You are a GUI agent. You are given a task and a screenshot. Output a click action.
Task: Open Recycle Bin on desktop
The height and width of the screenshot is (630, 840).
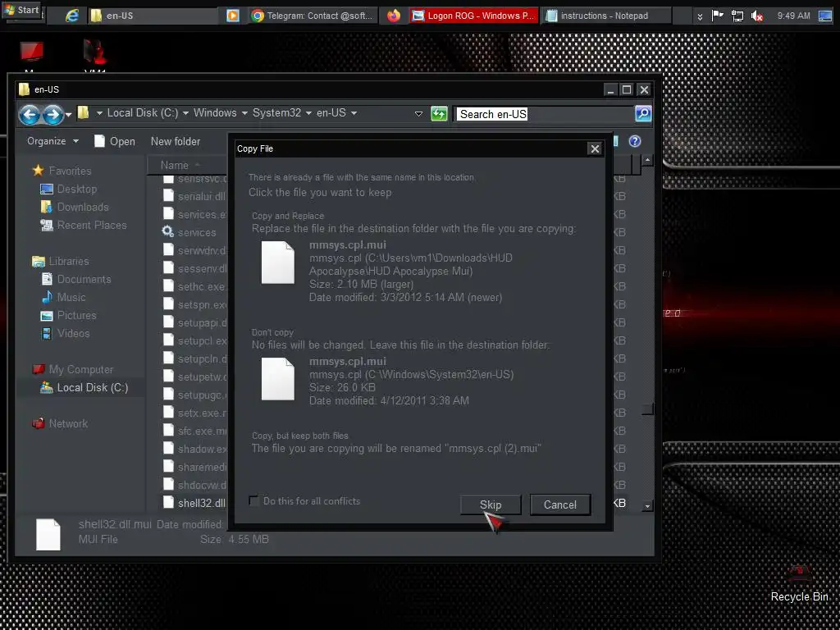point(799,583)
